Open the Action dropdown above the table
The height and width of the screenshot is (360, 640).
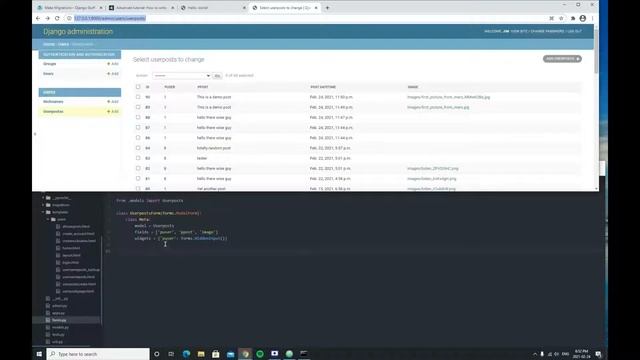point(182,76)
